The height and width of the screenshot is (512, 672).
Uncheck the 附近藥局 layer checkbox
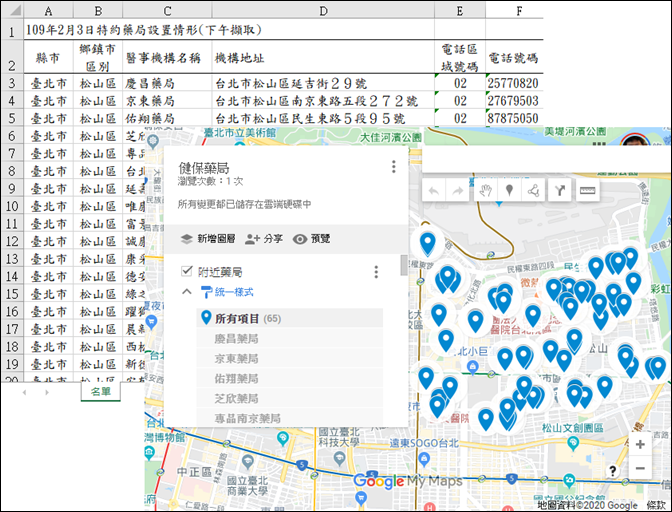[186, 271]
